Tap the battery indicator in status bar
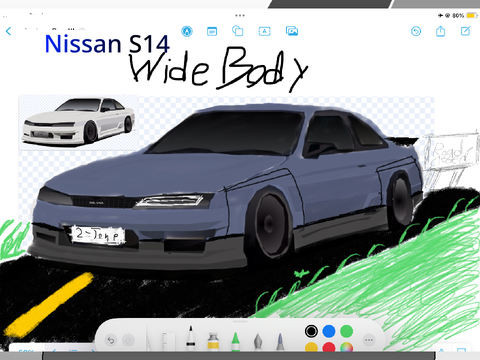480x360 pixels. pos(472,15)
